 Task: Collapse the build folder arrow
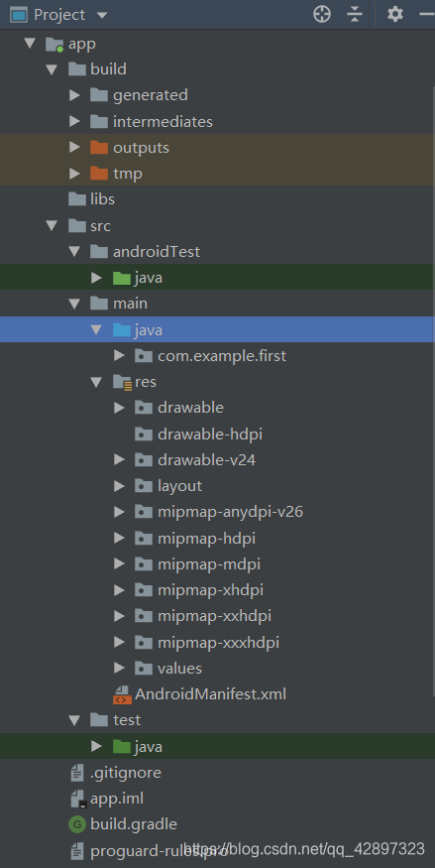pyautogui.click(x=52, y=69)
